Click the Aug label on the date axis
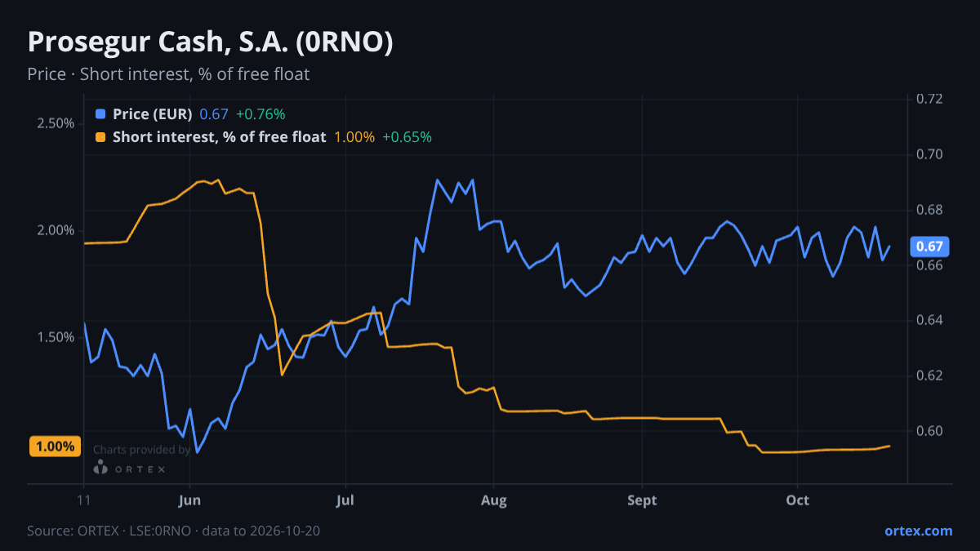The image size is (980, 551). (x=493, y=500)
